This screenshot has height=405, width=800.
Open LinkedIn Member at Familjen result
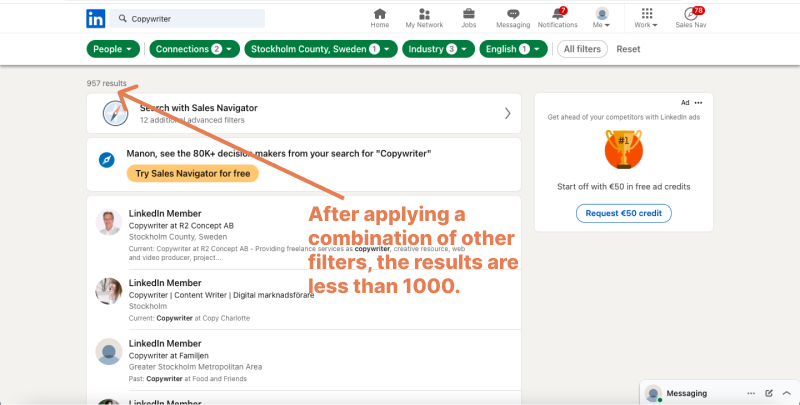[165, 343]
